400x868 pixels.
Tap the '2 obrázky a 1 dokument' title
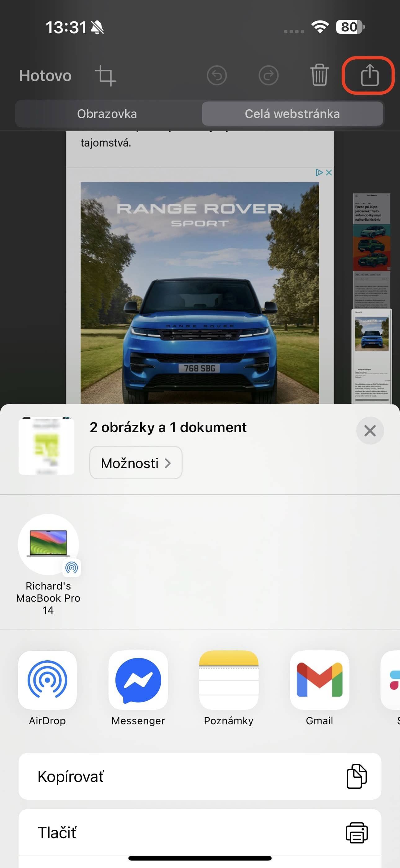pyautogui.click(x=168, y=427)
